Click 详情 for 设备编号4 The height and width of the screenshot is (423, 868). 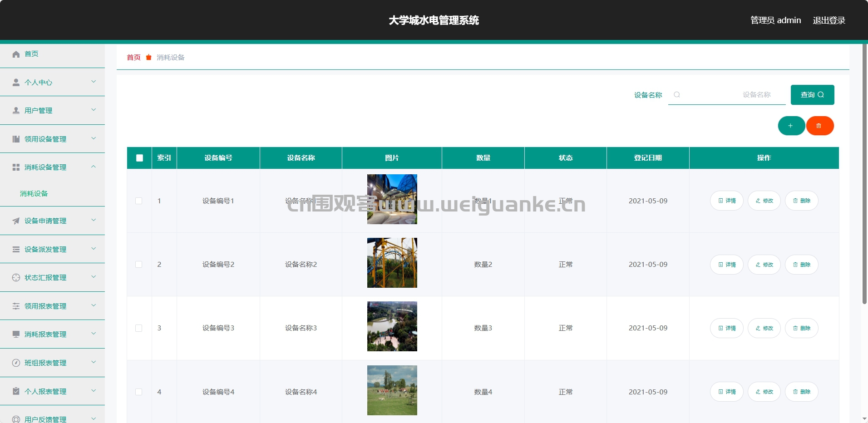click(727, 392)
